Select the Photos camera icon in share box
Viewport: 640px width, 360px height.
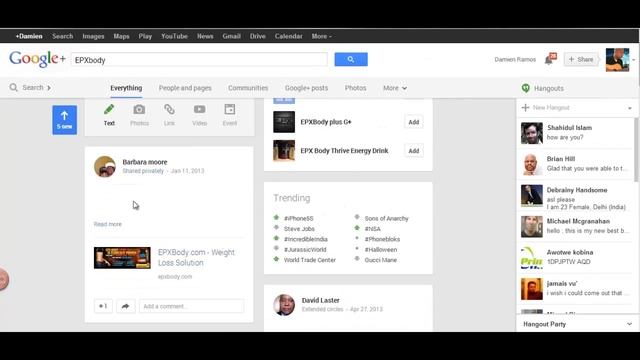click(x=139, y=109)
